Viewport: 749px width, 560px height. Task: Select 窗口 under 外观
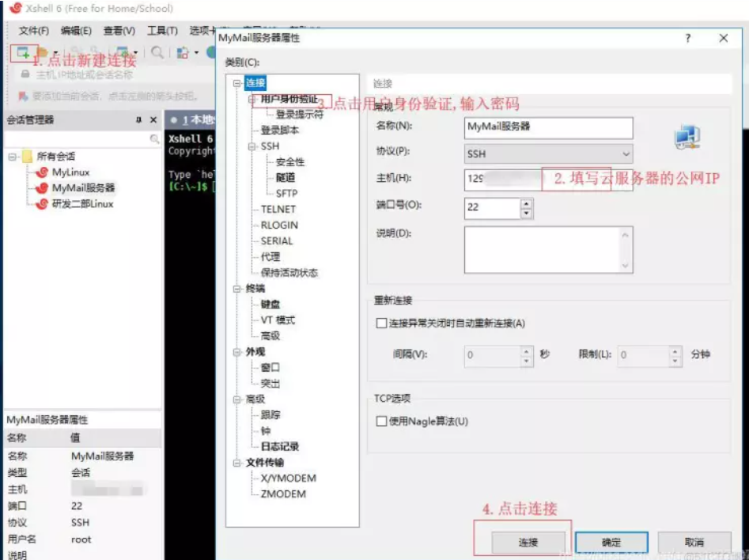tap(270, 368)
